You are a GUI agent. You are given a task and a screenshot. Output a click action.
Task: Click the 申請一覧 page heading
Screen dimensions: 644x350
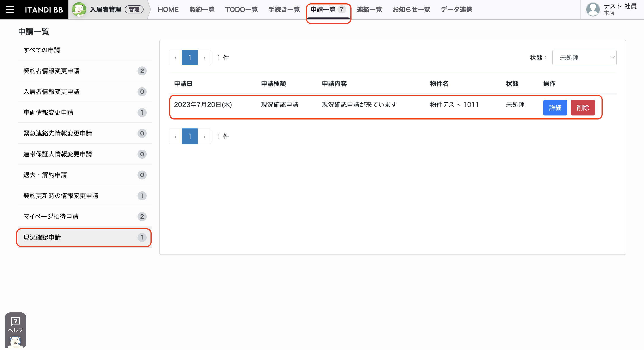(x=34, y=32)
